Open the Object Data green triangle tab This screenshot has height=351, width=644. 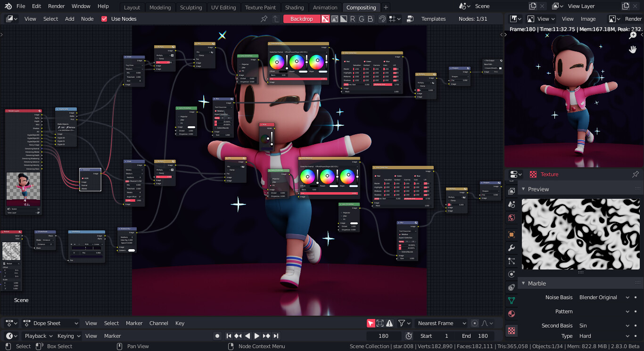click(512, 301)
